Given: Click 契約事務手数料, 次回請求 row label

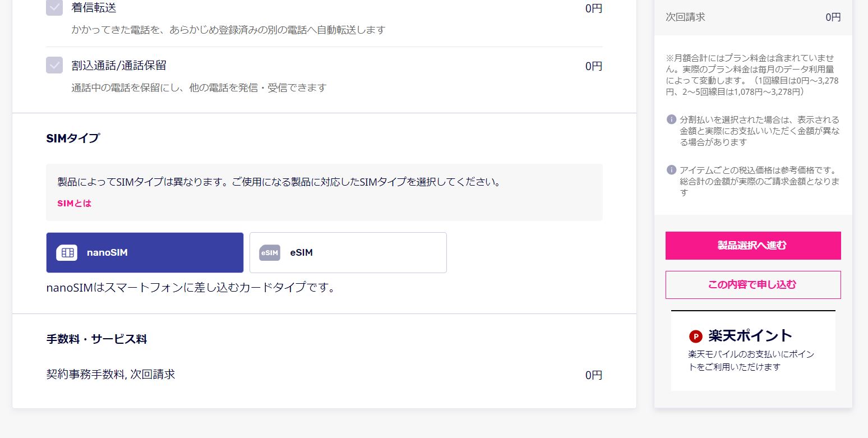Looking at the screenshot, I should 110,374.
